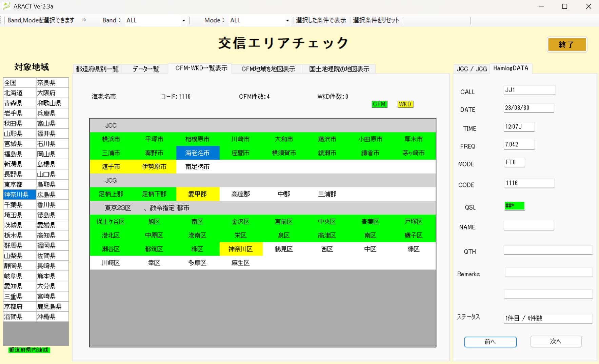Image resolution: width=599 pixels, height=364 pixels.
Task: Click the yellow 逗子市 cell
Action: (111, 167)
